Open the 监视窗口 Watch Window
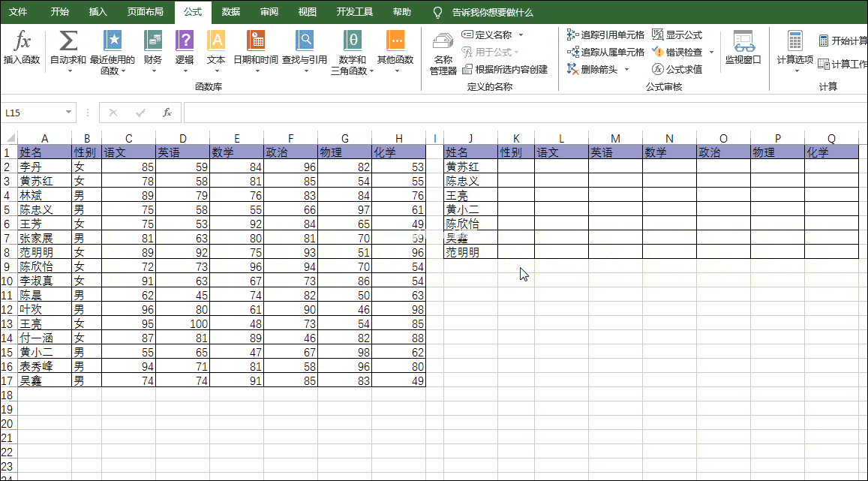This screenshot has width=868, height=481. click(743, 47)
